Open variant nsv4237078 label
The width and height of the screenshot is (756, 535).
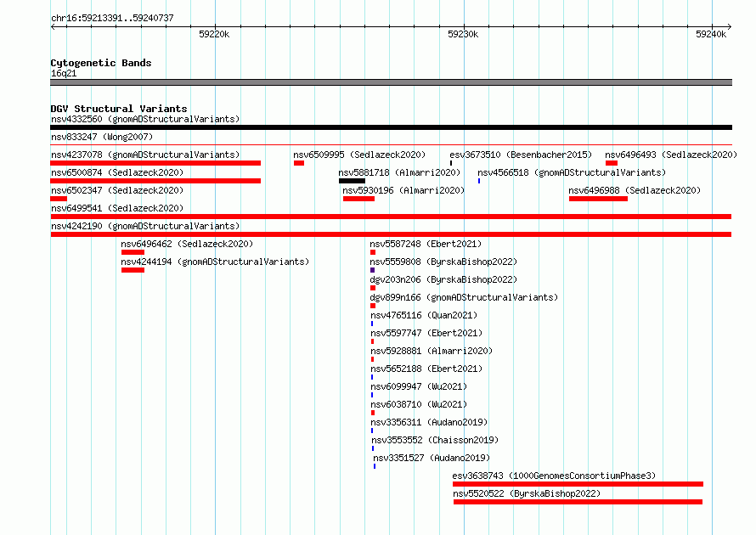tap(145, 155)
